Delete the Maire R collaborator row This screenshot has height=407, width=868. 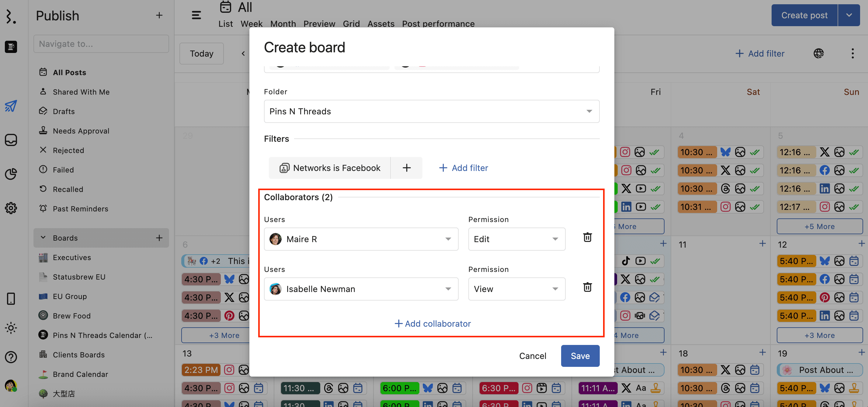(x=587, y=238)
